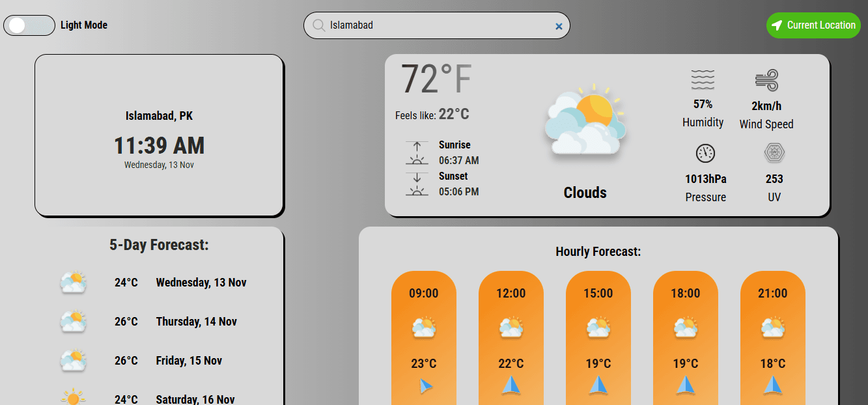Click the sunny icon for Saturday, 16 Nov
The image size is (868, 405).
[x=73, y=398]
